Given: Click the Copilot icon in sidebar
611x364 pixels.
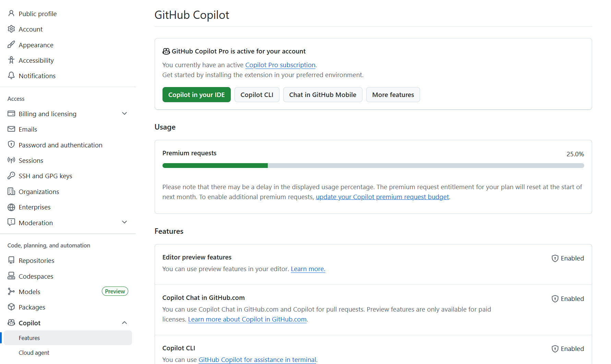Looking at the screenshot, I should 11,323.
